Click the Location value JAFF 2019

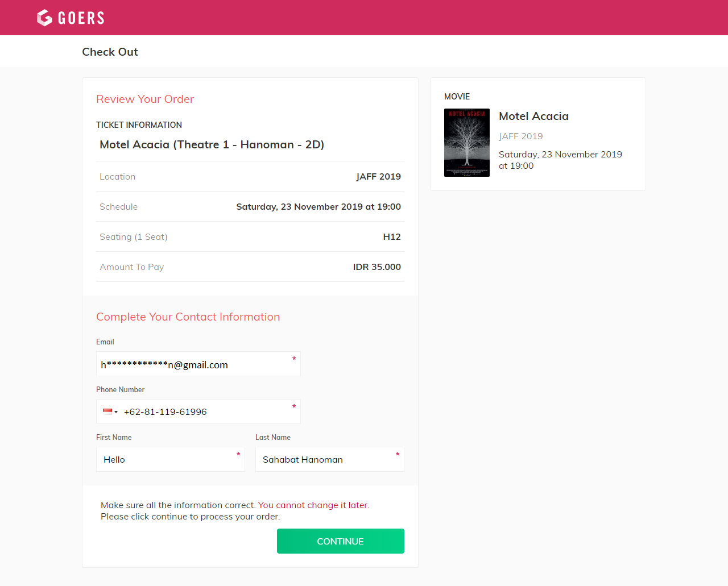378,177
